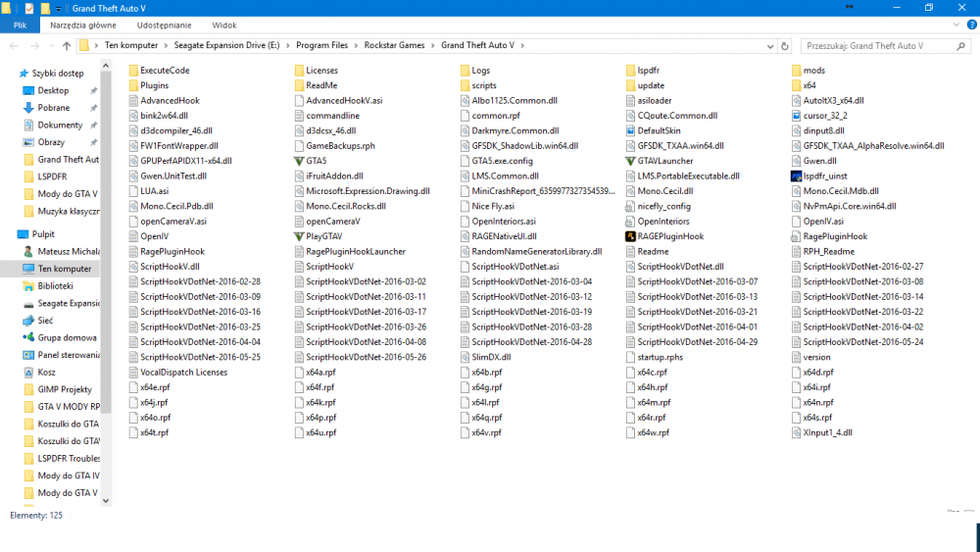Open the Narzędzia główne ribbon tab
This screenshot has width=980, height=552.
[x=83, y=25]
